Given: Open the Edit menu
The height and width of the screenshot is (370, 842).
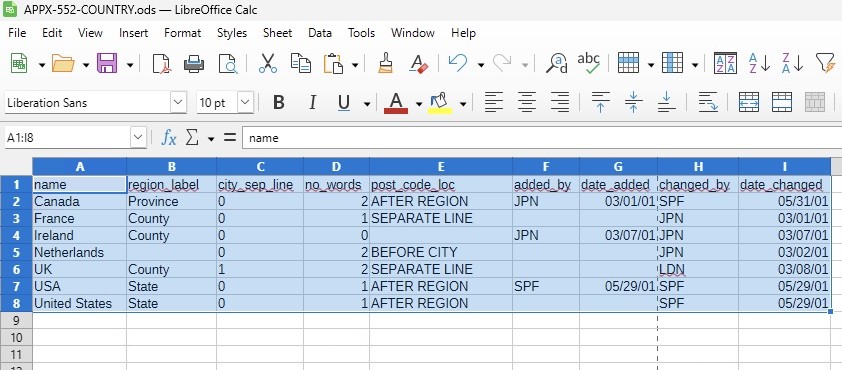Looking at the screenshot, I should point(52,33).
